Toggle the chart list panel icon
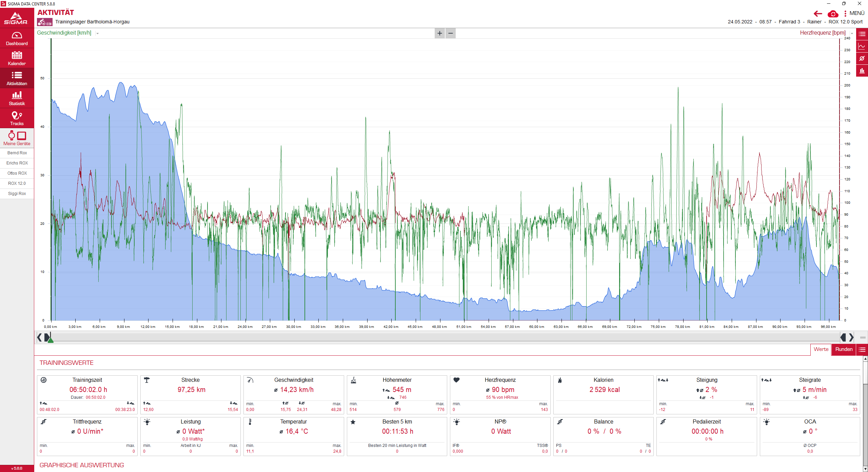 [862, 34]
